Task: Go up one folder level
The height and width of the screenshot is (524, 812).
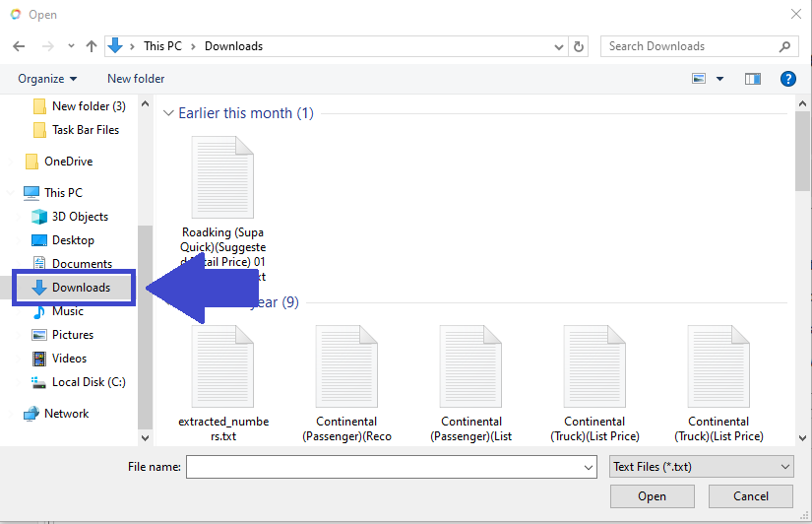Action: (x=92, y=46)
